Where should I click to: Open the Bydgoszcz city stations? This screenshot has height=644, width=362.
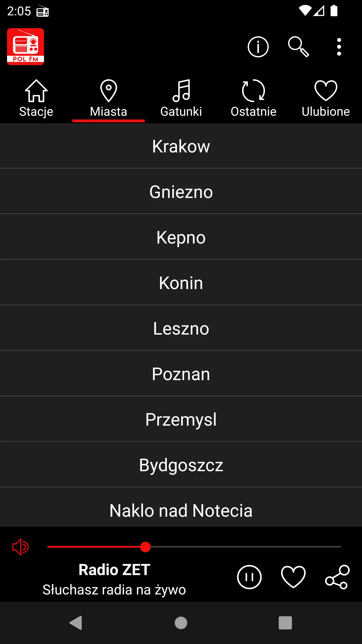click(x=181, y=465)
